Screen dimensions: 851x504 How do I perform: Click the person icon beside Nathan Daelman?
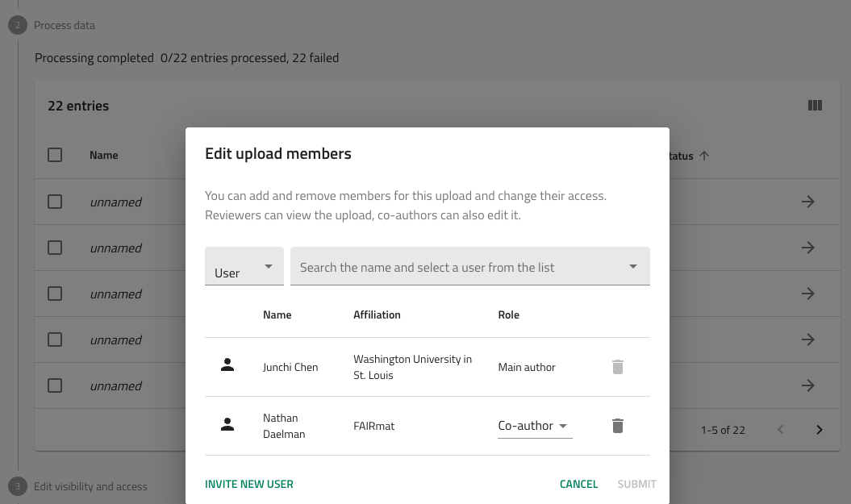(x=227, y=425)
